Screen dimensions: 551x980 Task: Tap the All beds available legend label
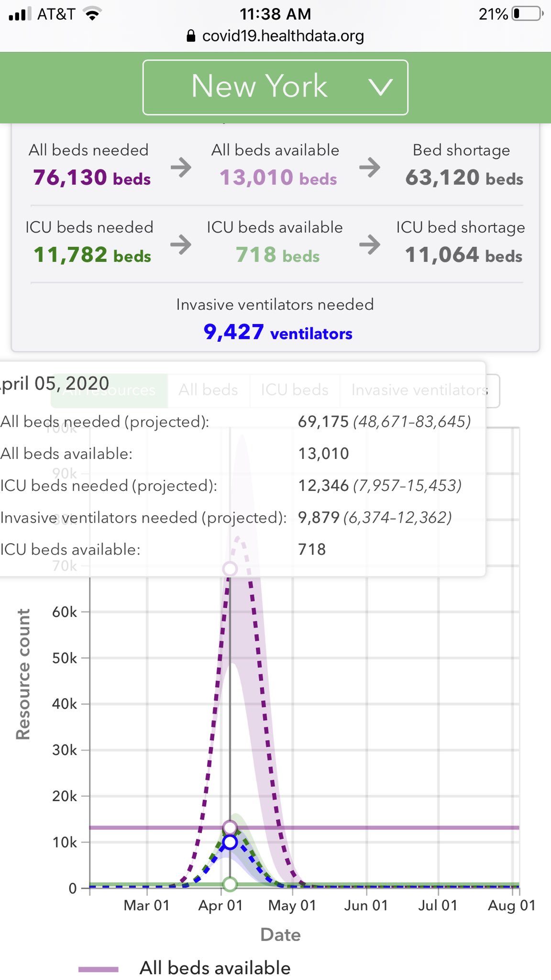click(x=215, y=968)
